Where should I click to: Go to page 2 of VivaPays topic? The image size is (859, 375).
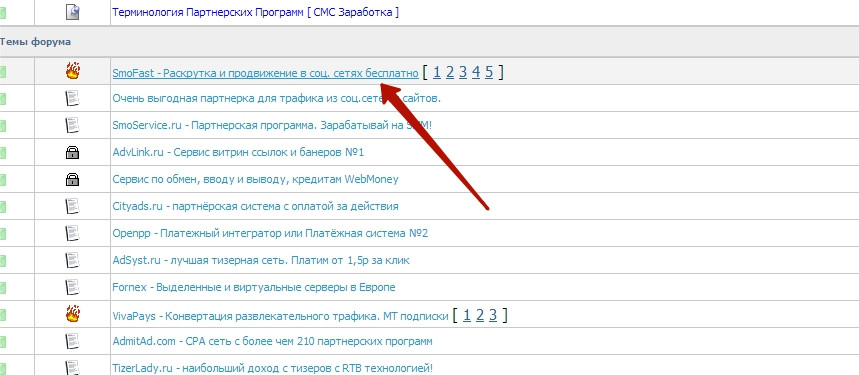(x=480, y=315)
